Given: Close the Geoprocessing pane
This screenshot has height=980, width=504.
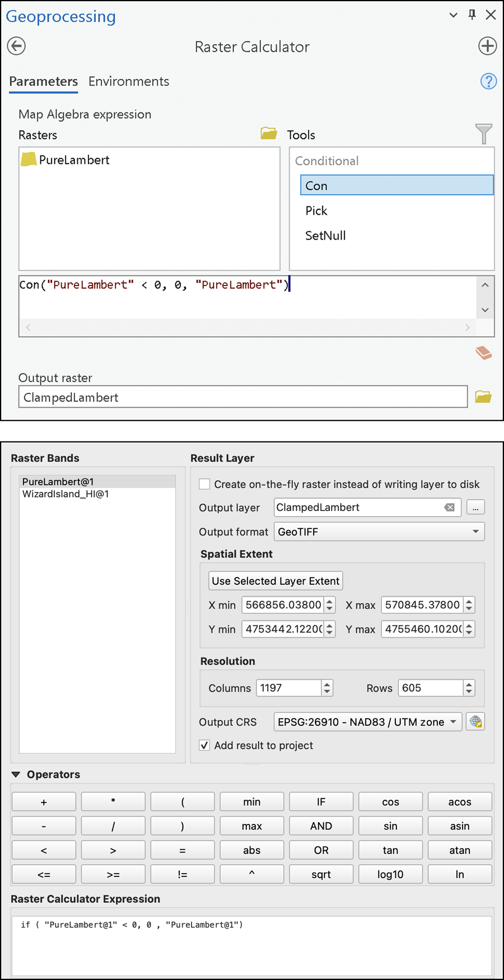Looking at the screenshot, I should pyautogui.click(x=491, y=15).
